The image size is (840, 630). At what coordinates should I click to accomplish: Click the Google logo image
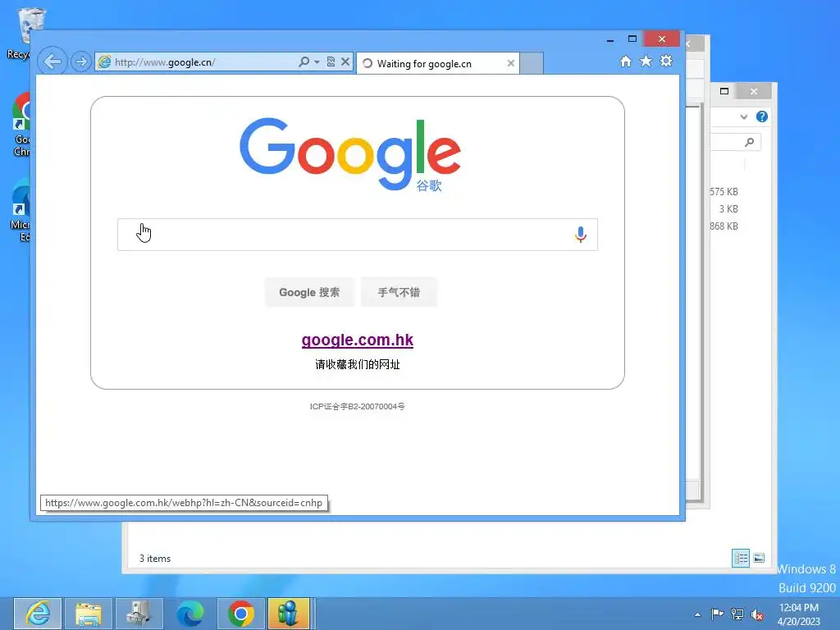[350, 154]
